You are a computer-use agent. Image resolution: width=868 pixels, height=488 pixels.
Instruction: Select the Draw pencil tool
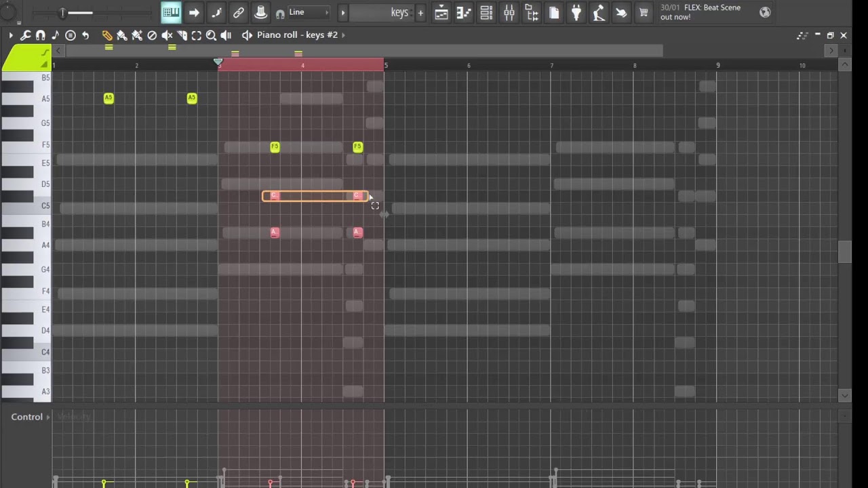pyautogui.click(x=107, y=35)
